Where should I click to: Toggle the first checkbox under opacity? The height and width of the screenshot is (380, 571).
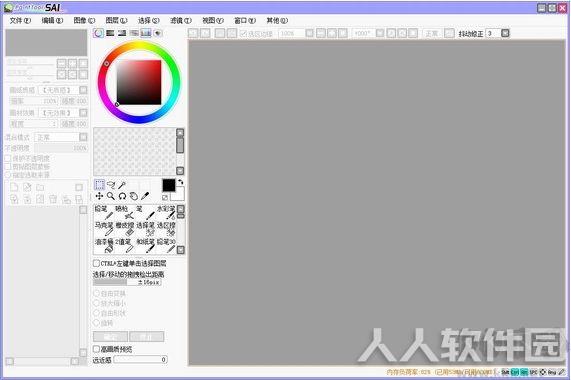tap(8, 158)
